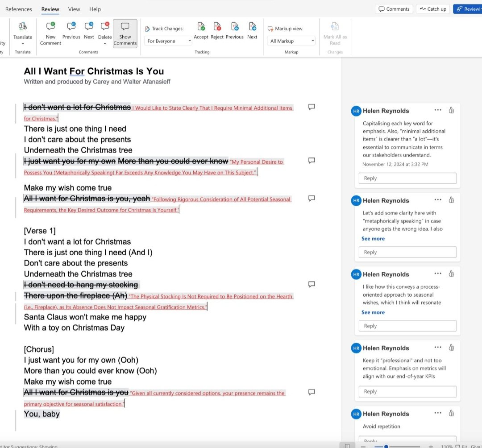The image size is (482, 448).
Task: Click the Editor Suggestions status bar entry
Action: click(x=29, y=446)
